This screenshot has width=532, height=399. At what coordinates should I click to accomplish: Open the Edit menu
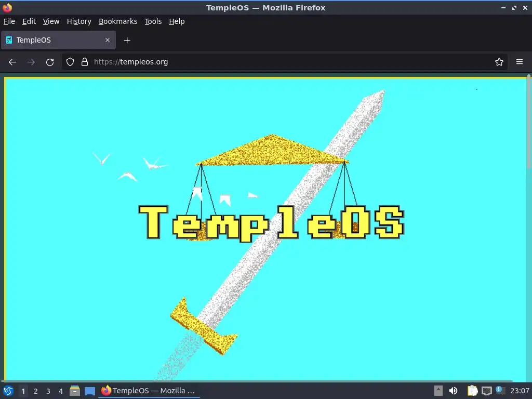29,21
